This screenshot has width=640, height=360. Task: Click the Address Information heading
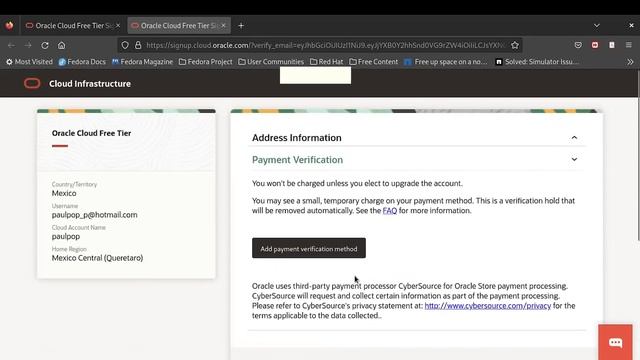(297, 138)
